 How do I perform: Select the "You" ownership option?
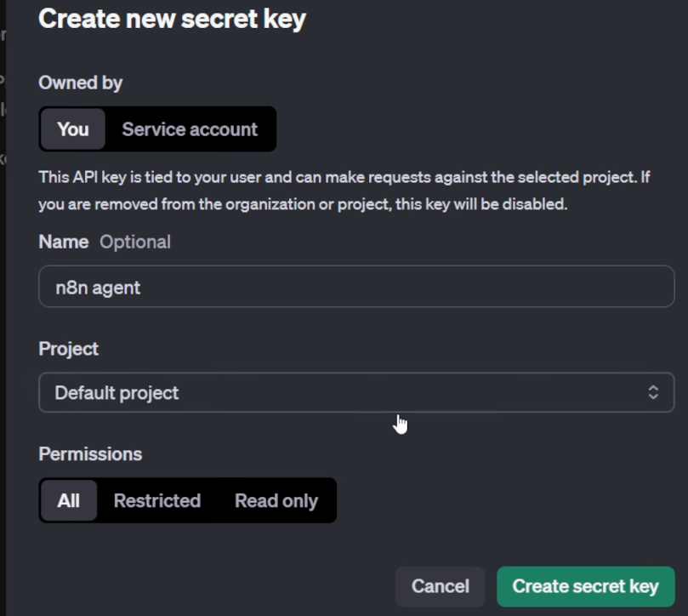point(72,129)
